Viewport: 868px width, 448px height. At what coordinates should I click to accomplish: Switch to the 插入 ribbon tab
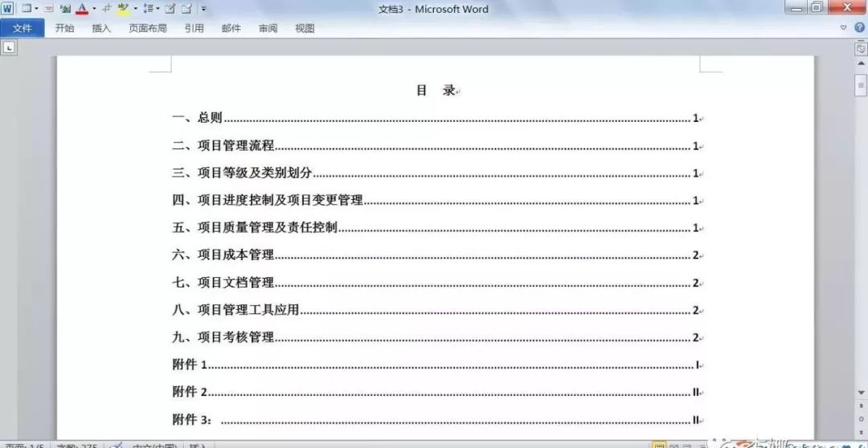101,28
